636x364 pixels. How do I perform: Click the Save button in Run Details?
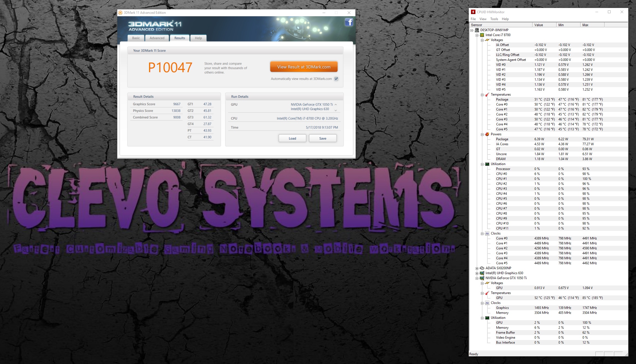323,138
